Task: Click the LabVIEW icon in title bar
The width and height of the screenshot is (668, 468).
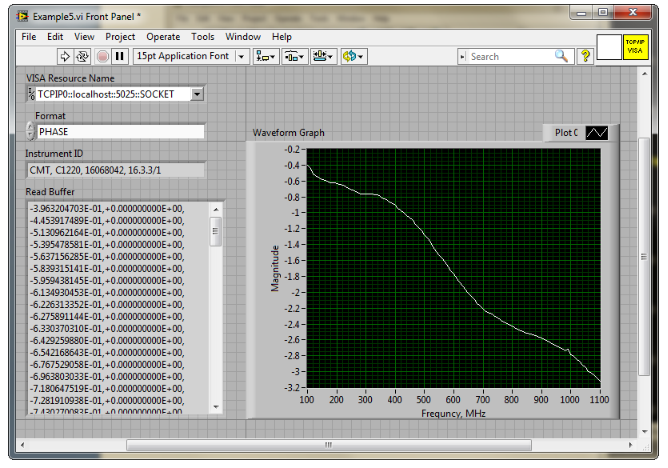Action: click(23, 17)
